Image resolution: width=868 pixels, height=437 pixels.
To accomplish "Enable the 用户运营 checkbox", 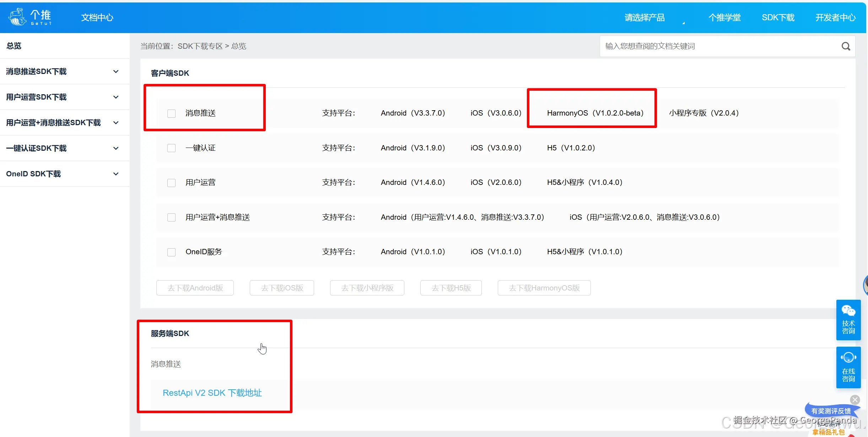I will click(171, 183).
